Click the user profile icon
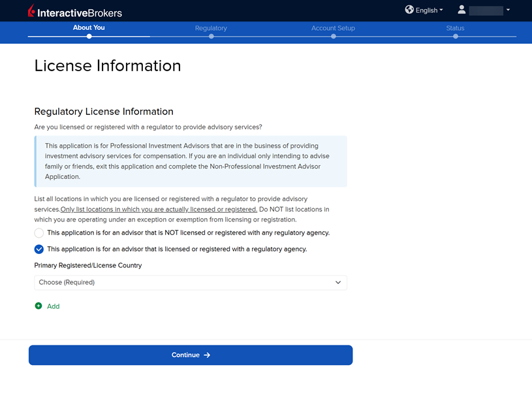The height and width of the screenshot is (399, 532). click(462, 10)
